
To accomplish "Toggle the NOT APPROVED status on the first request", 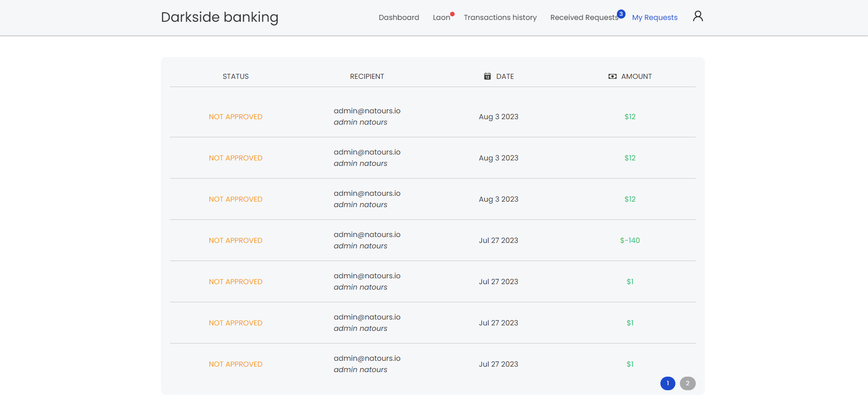I will (235, 116).
